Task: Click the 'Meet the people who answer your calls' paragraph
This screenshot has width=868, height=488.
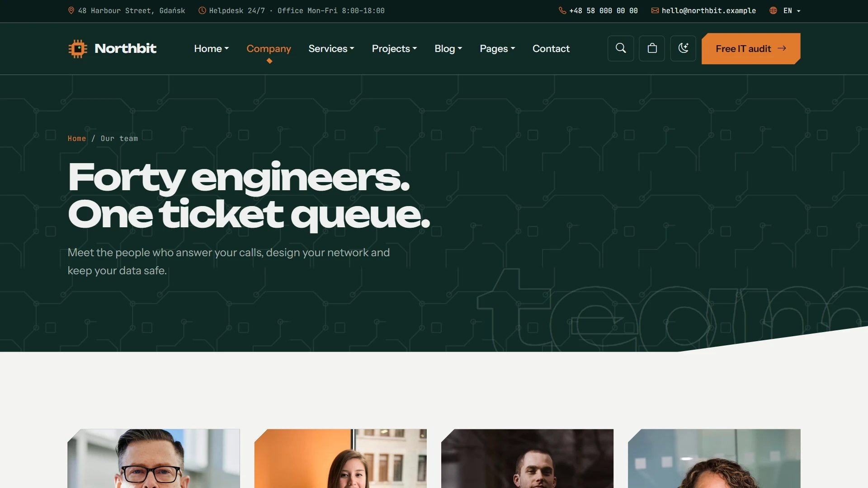Action: coord(229,261)
